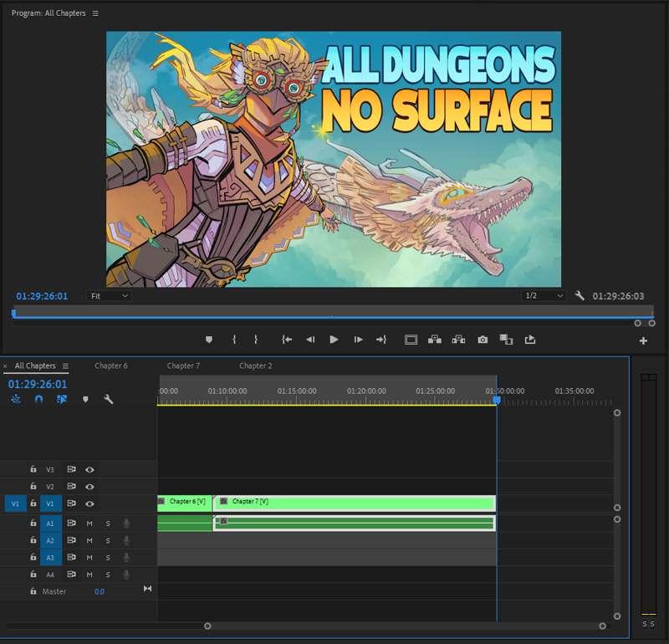Open the 1/2 playback resolution dropdown

[x=543, y=295]
